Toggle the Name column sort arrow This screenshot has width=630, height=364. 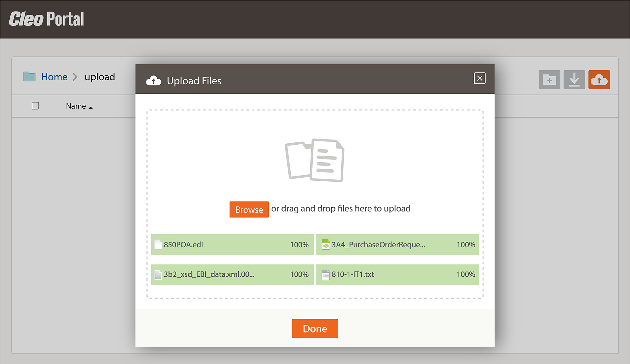coord(91,107)
